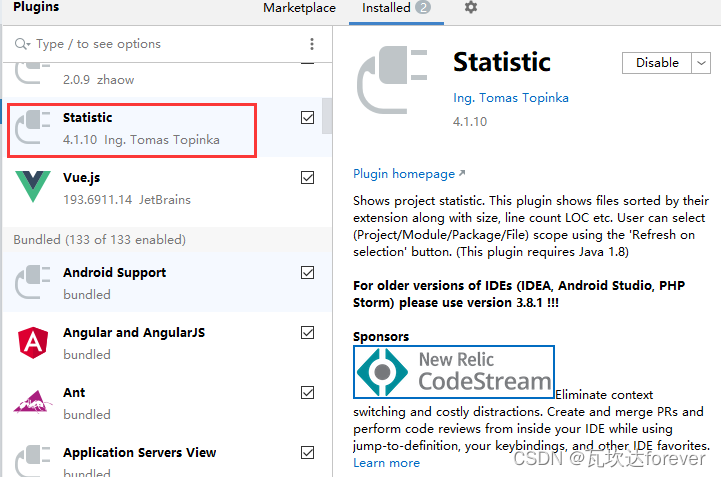Uncheck the Statistic plugin checkbox
The height and width of the screenshot is (477, 721).
(x=308, y=118)
